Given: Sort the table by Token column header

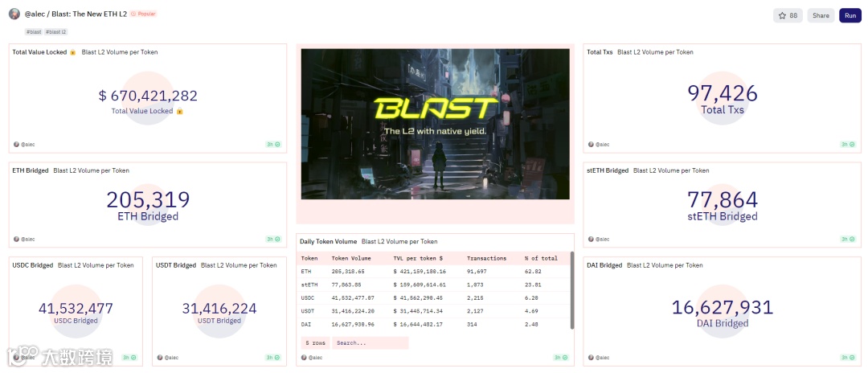Looking at the screenshot, I should pos(309,258).
